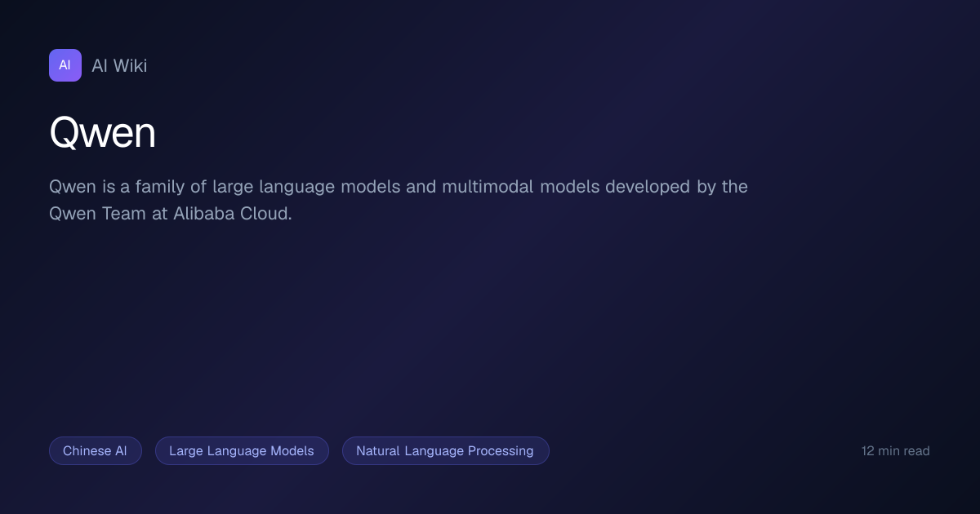Screen dimensions: 980x514
Task: Open the Natural Language Processing tag
Action: (x=445, y=451)
